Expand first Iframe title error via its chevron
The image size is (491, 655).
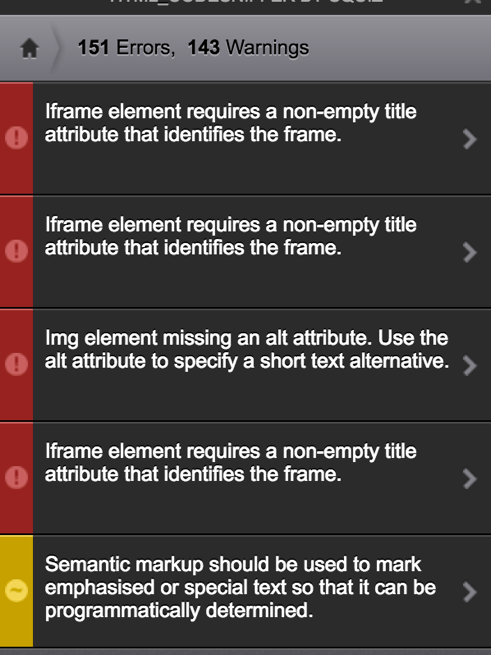(470, 139)
